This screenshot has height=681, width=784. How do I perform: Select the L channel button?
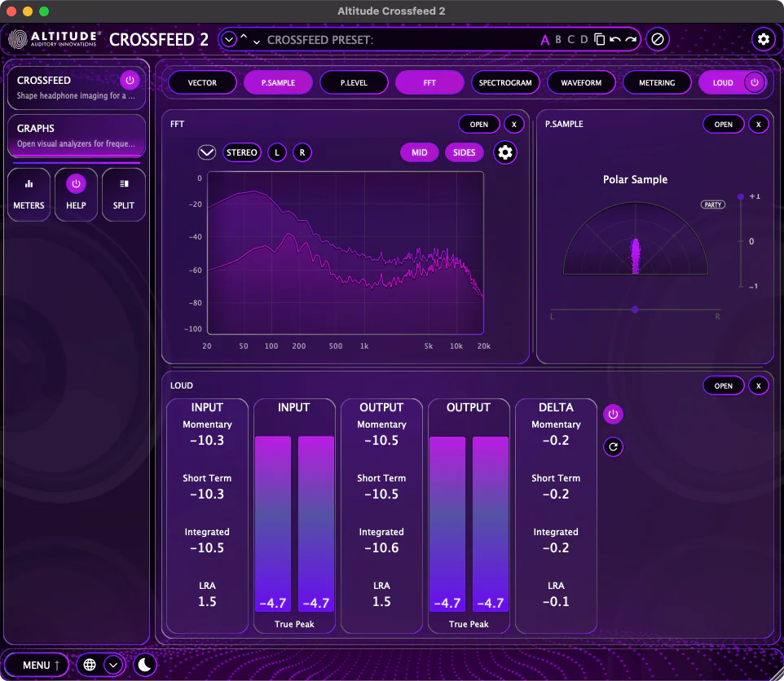tap(277, 152)
